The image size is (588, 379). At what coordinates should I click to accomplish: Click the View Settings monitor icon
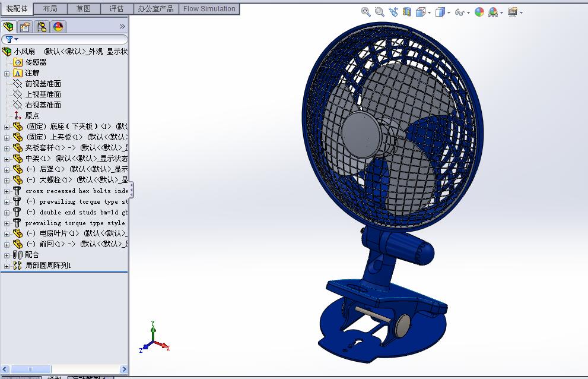[512, 12]
